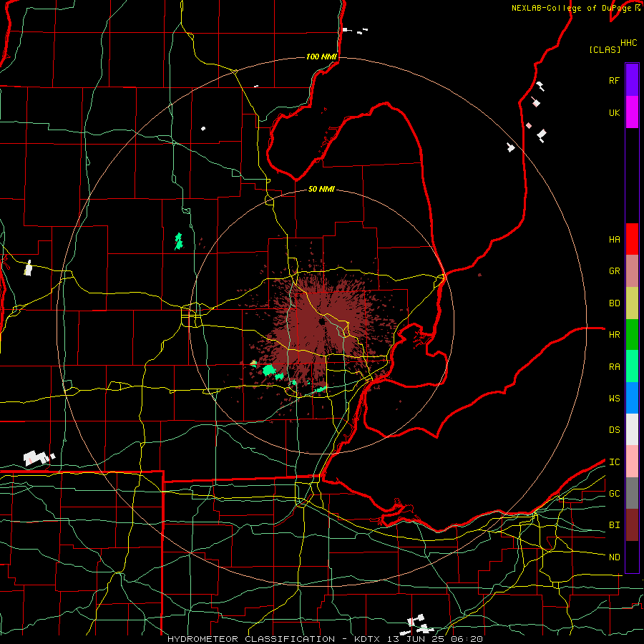This screenshot has width=644, height=644.
Task: Click the 50 NMI range ring label
Action: coord(321,189)
